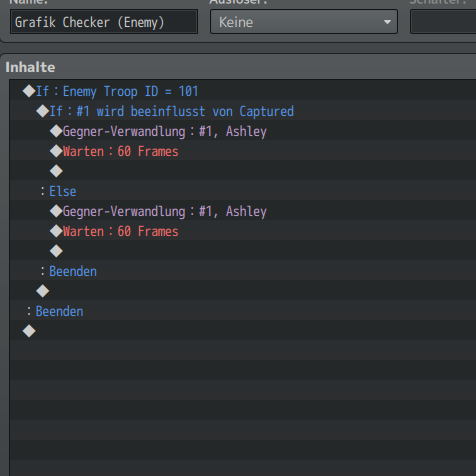Click the Inhalte section header
This screenshot has height=476, width=476.
point(30,67)
